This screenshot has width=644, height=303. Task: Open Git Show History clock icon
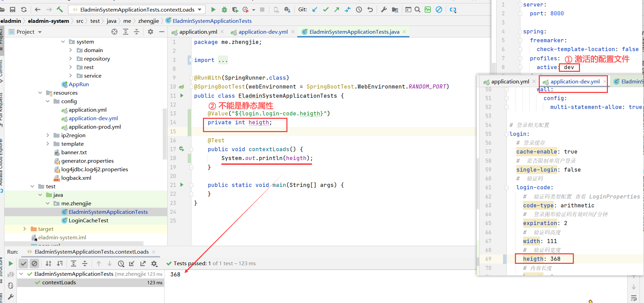click(x=359, y=10)
